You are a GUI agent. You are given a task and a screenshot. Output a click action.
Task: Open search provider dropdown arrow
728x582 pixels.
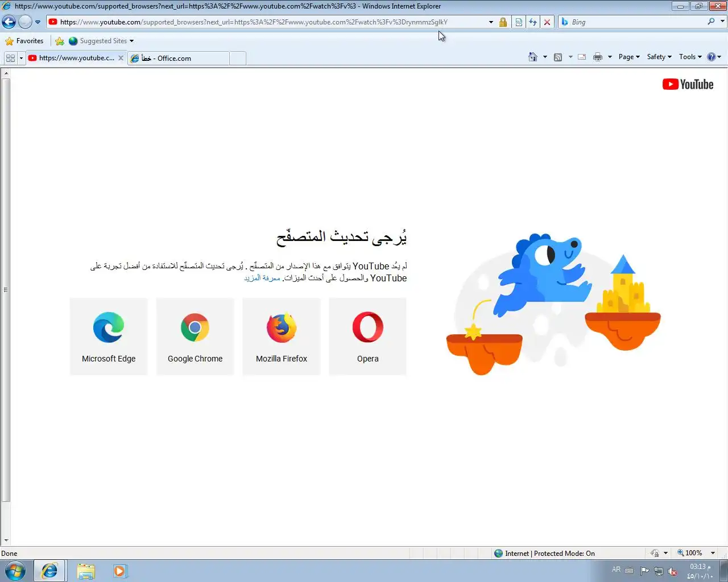[723, 22]
